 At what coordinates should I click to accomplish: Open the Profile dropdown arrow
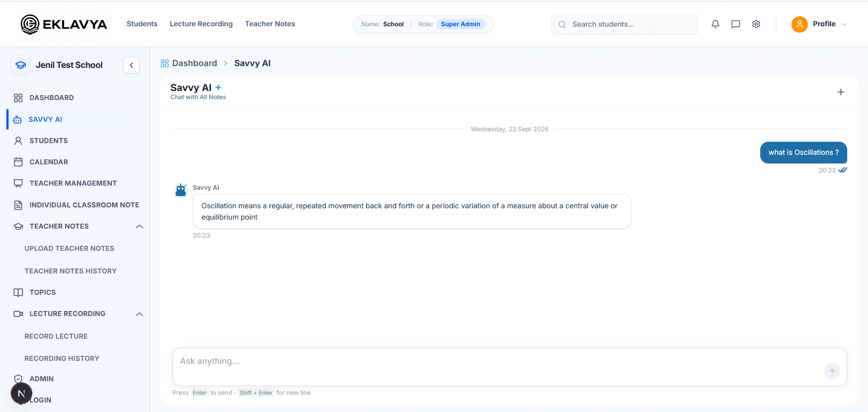[x=844, y=24]
